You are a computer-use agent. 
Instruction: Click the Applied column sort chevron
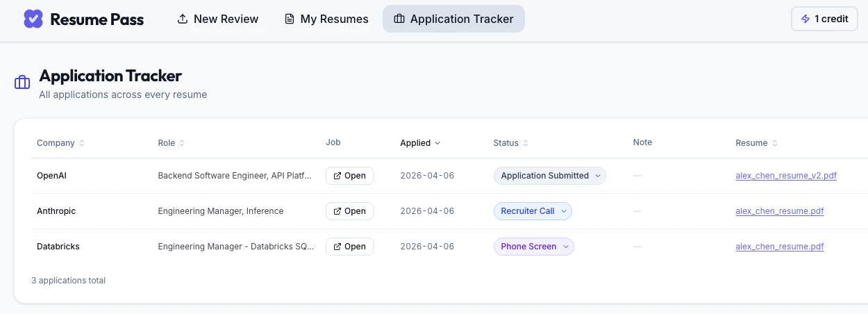[x=437, y=143]
